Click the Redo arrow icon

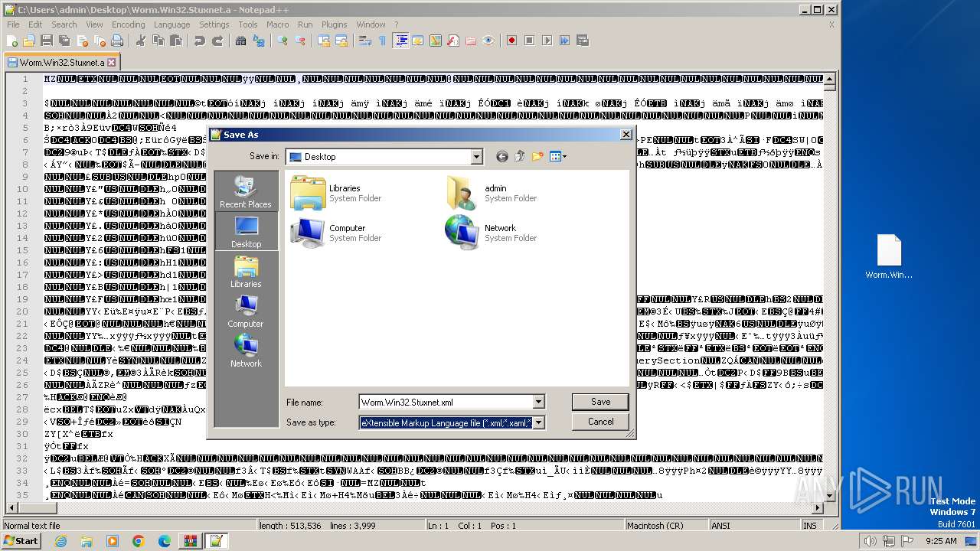(217, 41)
